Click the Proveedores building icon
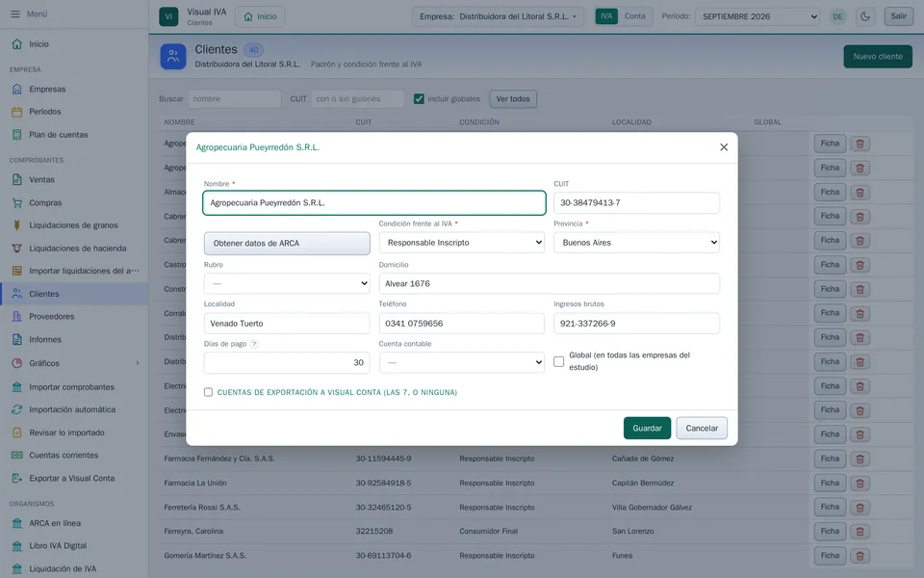This screenshot has width=924, height=578. (x=17, y=317)
